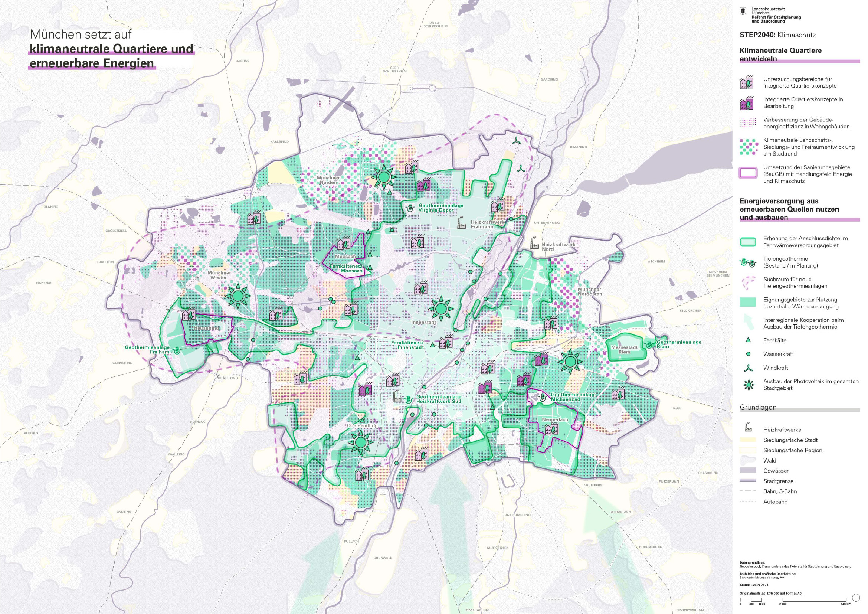868x614 pixels.
Task: Click the Fernkältenetz Moosach label
Action: coord(346,268)
